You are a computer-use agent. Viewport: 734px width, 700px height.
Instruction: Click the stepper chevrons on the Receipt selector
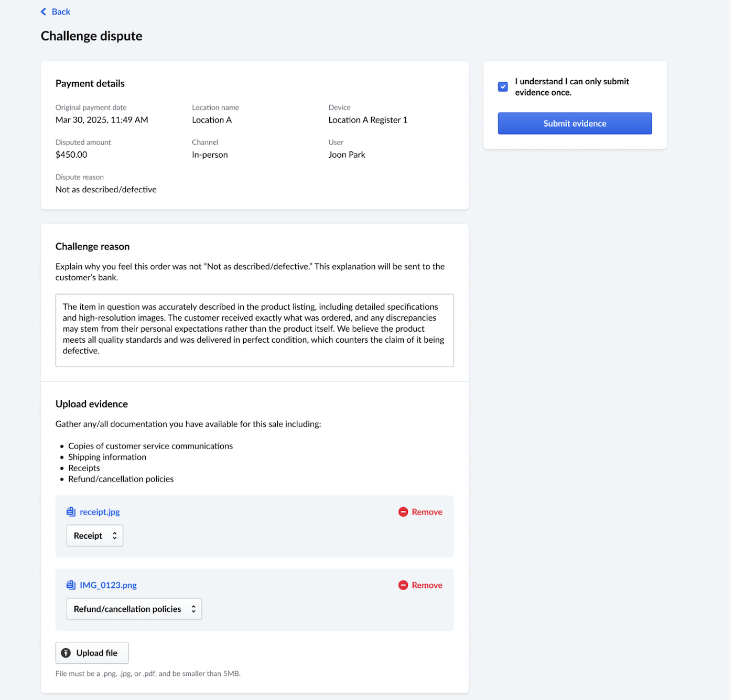(114, 535)
